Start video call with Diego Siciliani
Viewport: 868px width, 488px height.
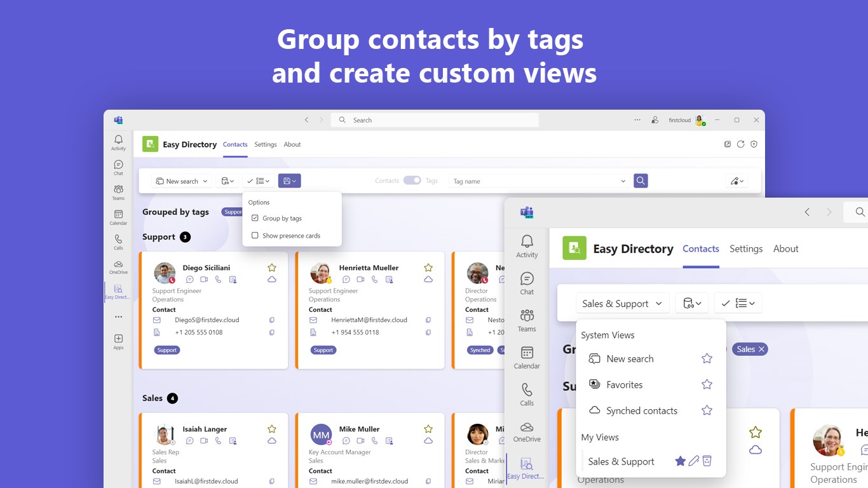204,280
